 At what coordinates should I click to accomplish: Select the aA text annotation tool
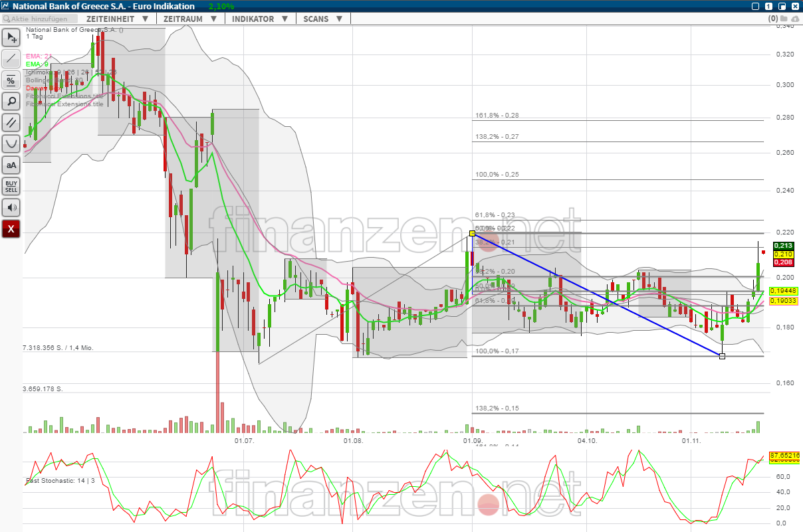[11, 165]
